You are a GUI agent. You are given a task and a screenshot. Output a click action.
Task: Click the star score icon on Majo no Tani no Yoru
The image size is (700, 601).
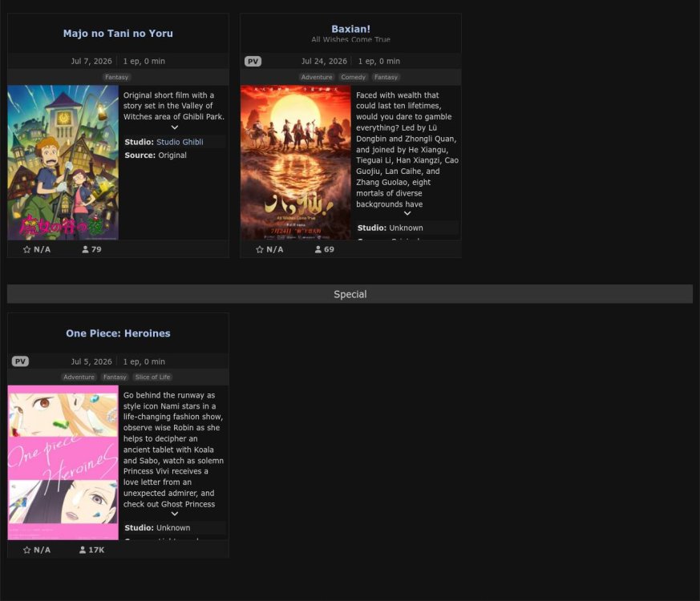26,249
